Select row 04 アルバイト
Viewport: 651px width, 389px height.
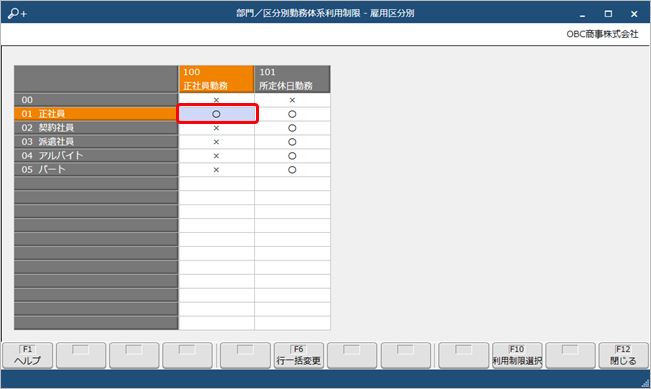click(96, 156)
